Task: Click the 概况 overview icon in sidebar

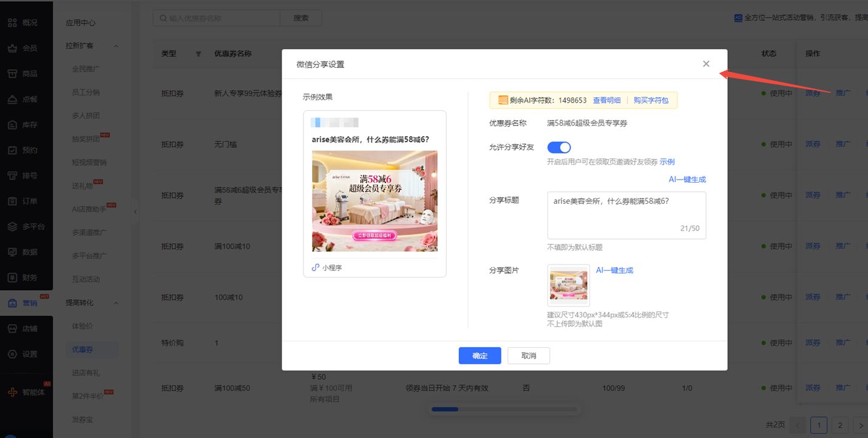Action: pyautogui.click(x=12, y=22)
